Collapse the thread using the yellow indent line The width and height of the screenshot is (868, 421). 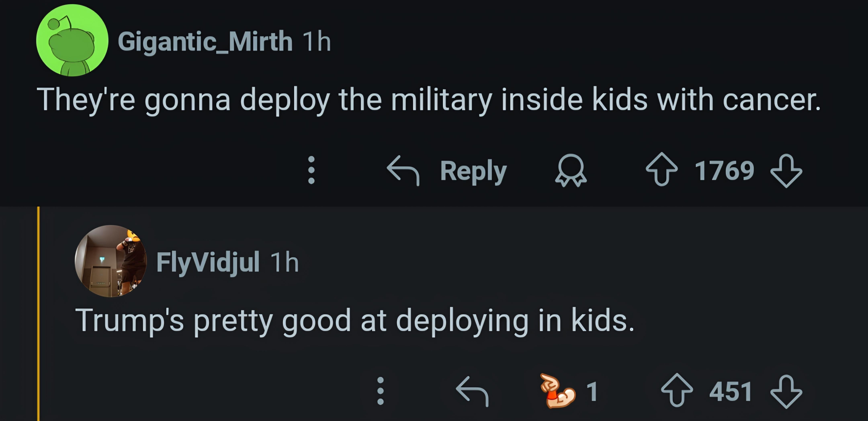(x=38, y=313)
